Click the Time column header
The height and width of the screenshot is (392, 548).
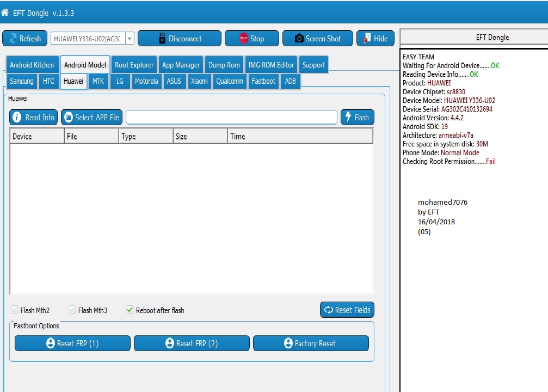300,136
